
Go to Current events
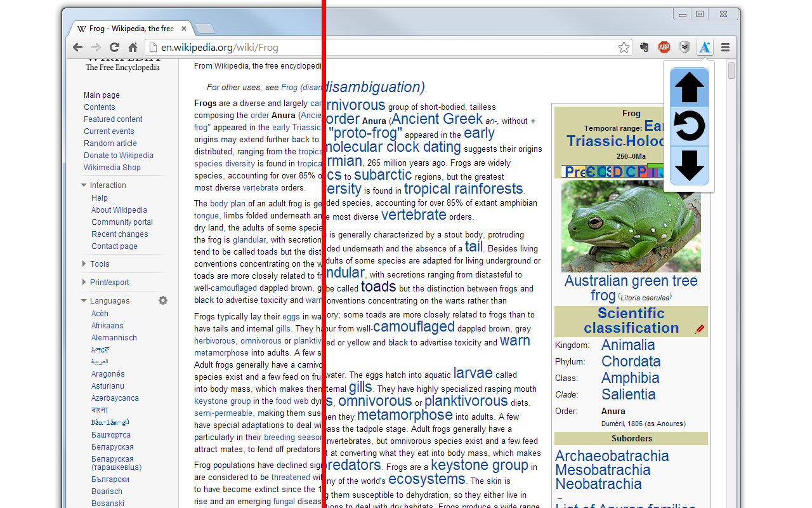point(109,131)
